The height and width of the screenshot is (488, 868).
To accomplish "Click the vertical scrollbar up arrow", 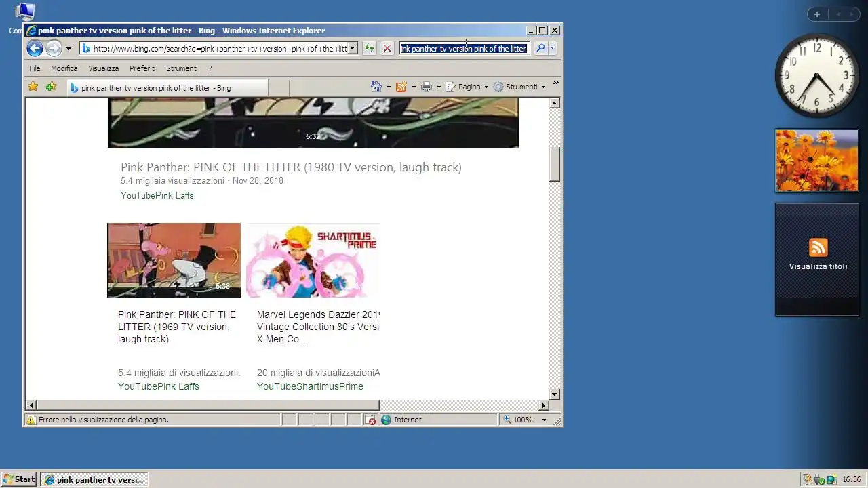I will point(554,104).
